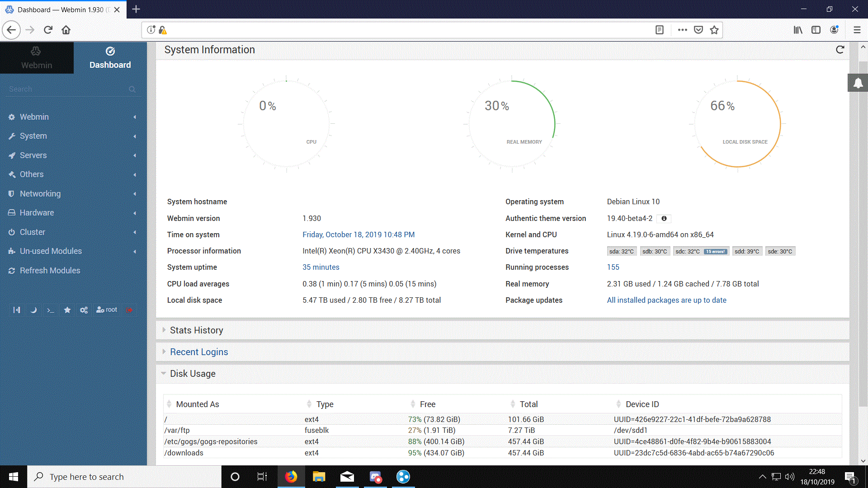868x488 pixels.
Task: Open the Un-used Modules category
Action: click(72, 251)
